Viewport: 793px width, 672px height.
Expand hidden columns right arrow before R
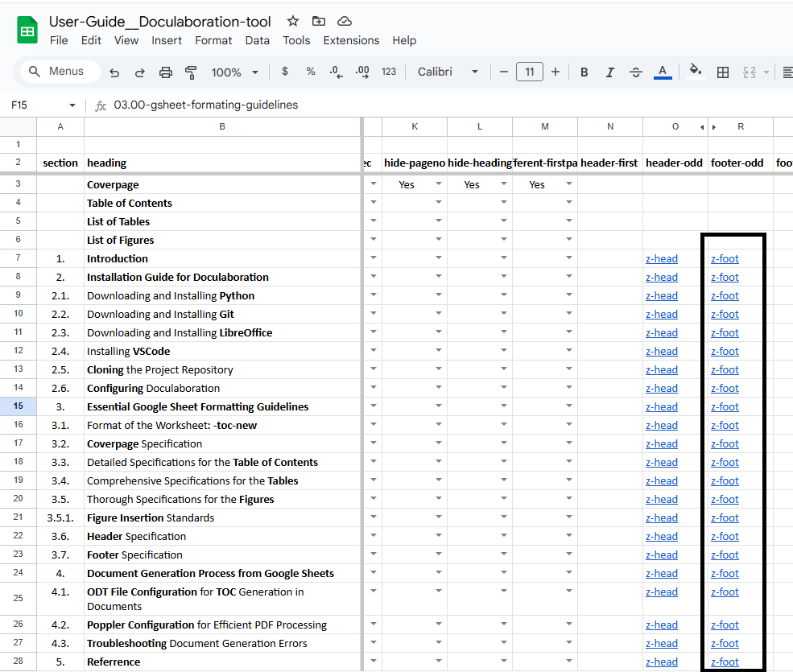714,127
